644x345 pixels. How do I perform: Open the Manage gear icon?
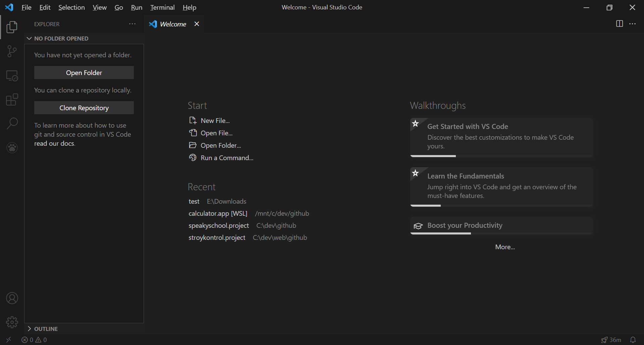pyautogui.click(x=12, y=322)
